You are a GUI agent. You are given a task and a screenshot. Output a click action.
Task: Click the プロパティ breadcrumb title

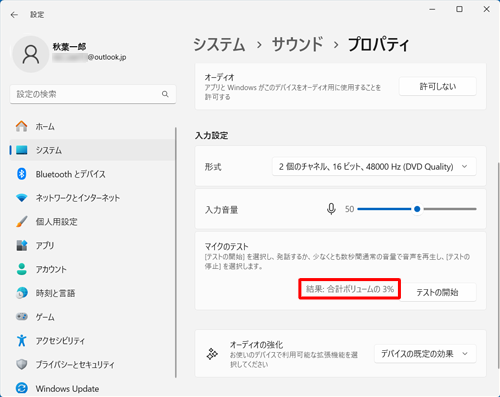[x=378, y=44]
